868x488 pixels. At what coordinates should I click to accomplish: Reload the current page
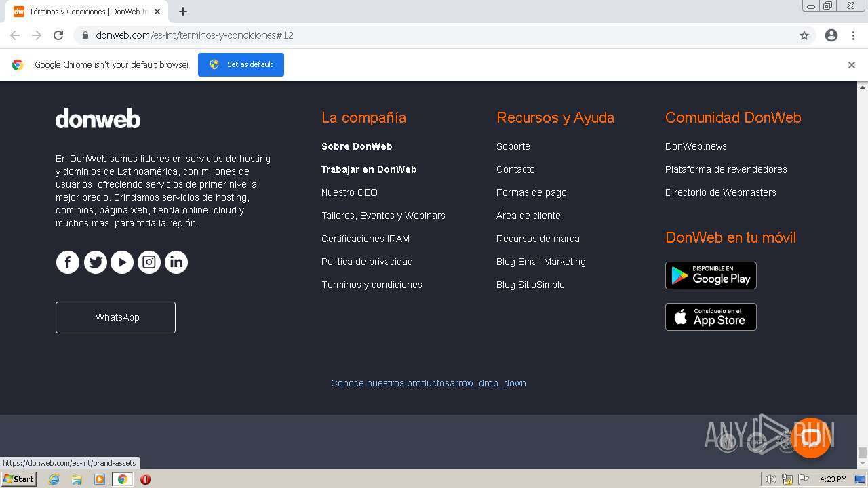(x=58, y=35)
